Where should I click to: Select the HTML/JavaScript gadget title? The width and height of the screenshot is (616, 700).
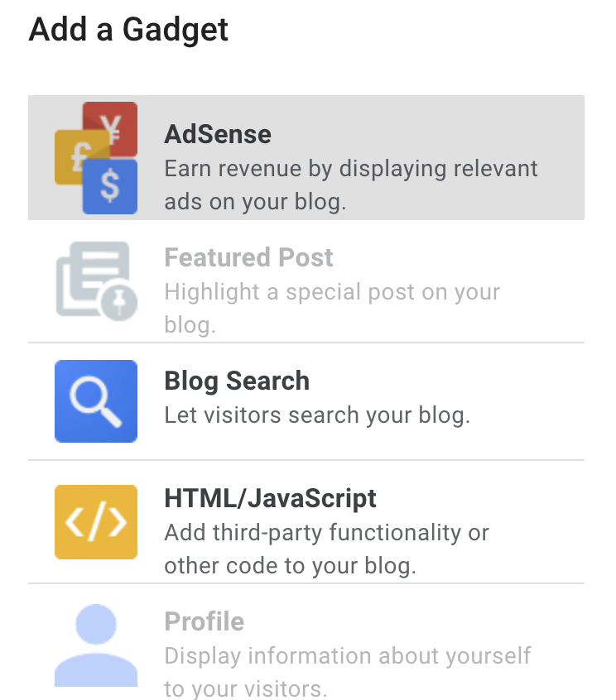click(271, 498)
